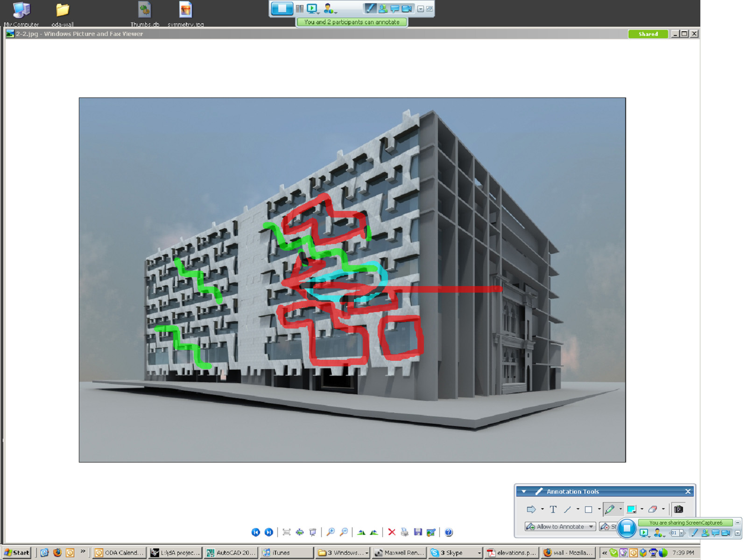Toggle annotate pencil in top control bar
Image resolution: width=747 pixels, height=560 pixels.
tap(370, 8)
